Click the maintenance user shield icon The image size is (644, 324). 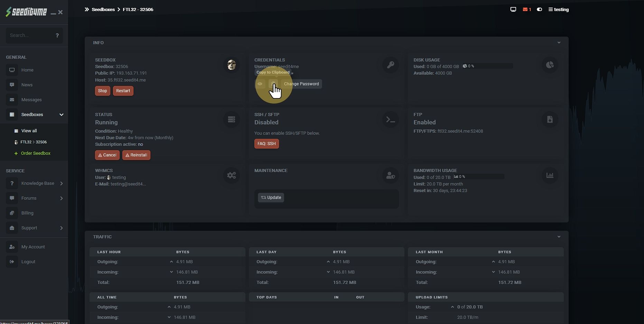point(391,175)
